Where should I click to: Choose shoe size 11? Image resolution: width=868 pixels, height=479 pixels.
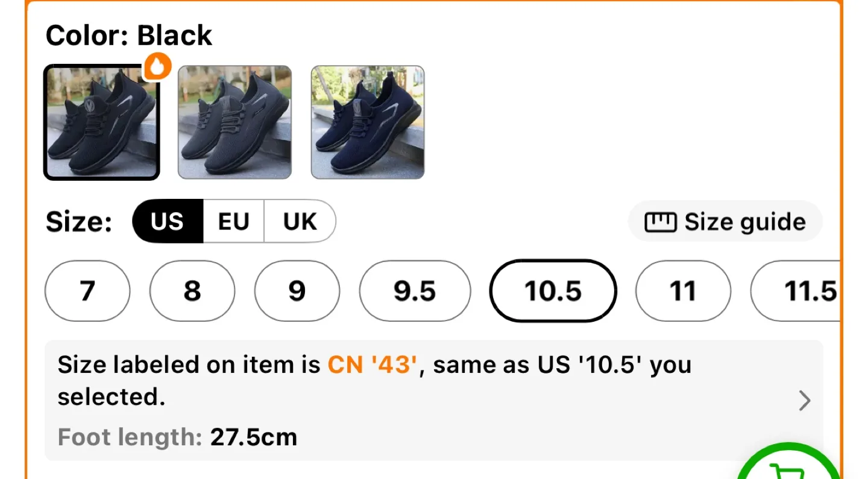pyautogui.click(x=683, y=291)
